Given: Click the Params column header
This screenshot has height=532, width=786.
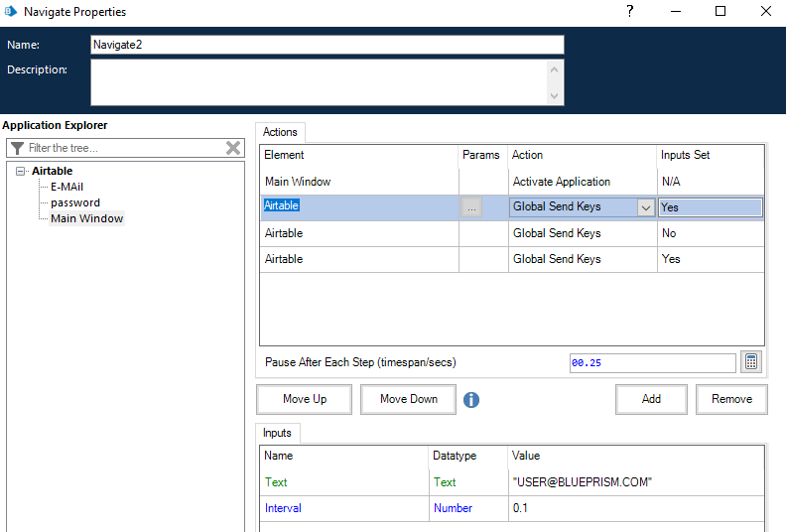Looking at the screenshot, I should click(482, 155).
